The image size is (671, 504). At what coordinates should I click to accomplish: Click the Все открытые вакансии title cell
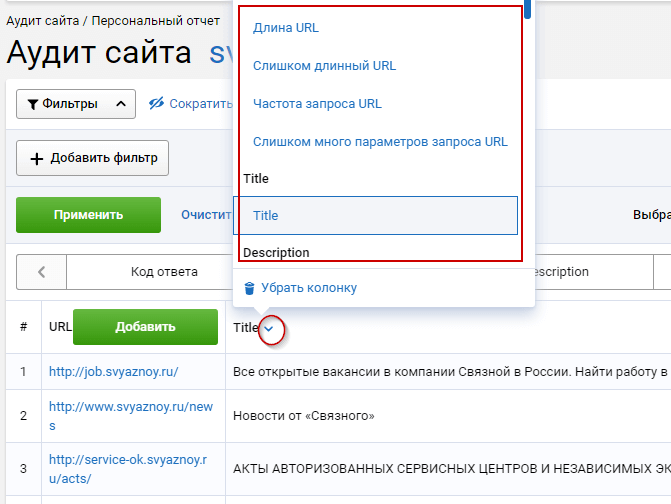pos(448,371)
